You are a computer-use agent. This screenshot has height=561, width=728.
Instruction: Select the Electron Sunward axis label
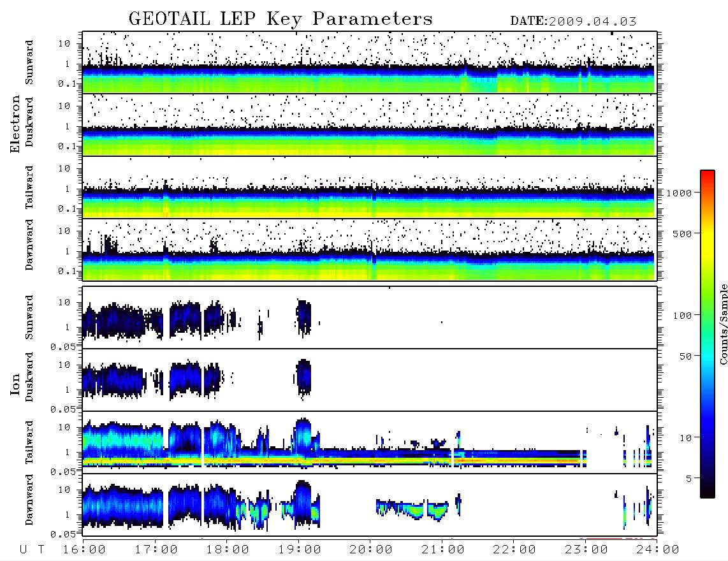29,62
